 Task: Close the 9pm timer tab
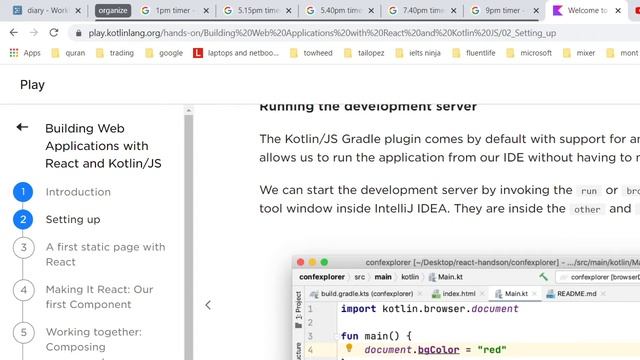coord(536,11)
